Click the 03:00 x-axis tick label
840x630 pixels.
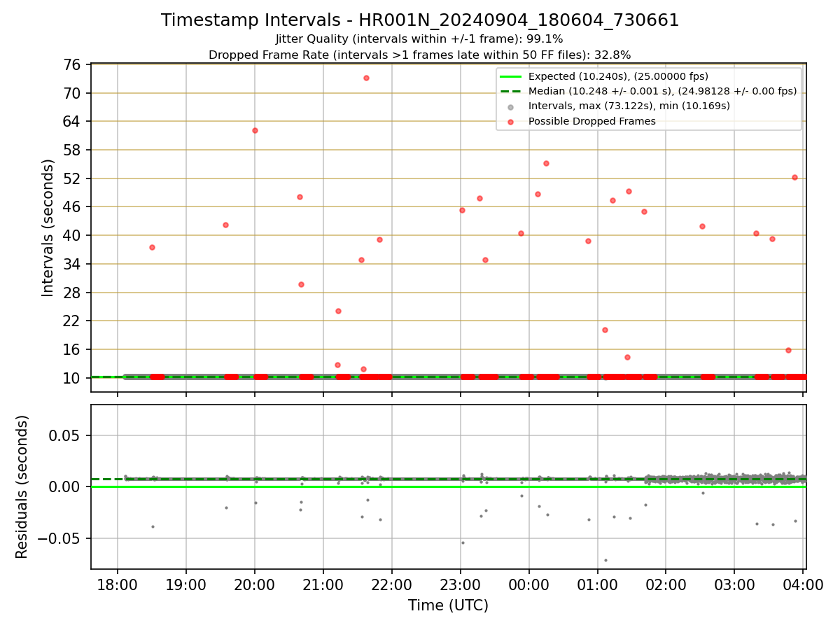(x=734, y=586)
